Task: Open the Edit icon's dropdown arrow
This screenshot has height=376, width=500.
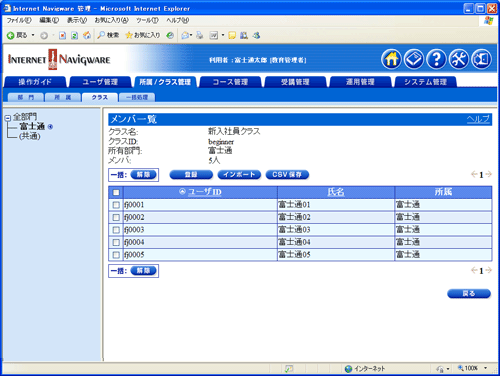Action: pyautogui.click(x=223, y=35)
